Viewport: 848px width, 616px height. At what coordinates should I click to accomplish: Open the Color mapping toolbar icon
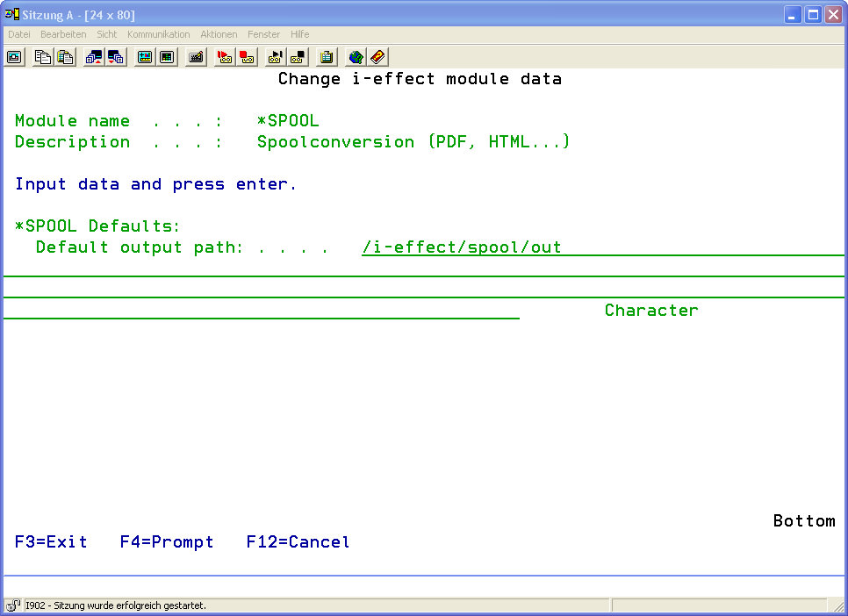tap(167, 57)
